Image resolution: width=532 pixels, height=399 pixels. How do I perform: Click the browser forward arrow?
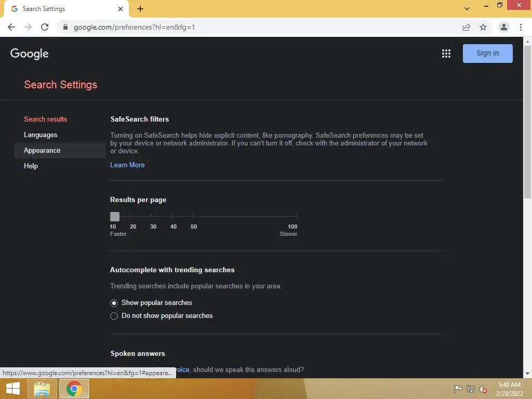pyautogui.click(x=28, y=27)
